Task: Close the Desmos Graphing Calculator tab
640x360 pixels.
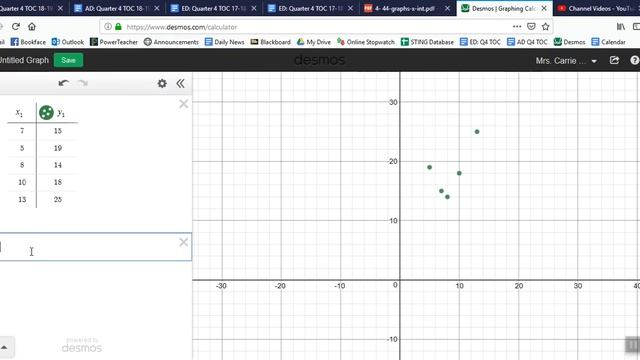Action: (x=544, y=8)
